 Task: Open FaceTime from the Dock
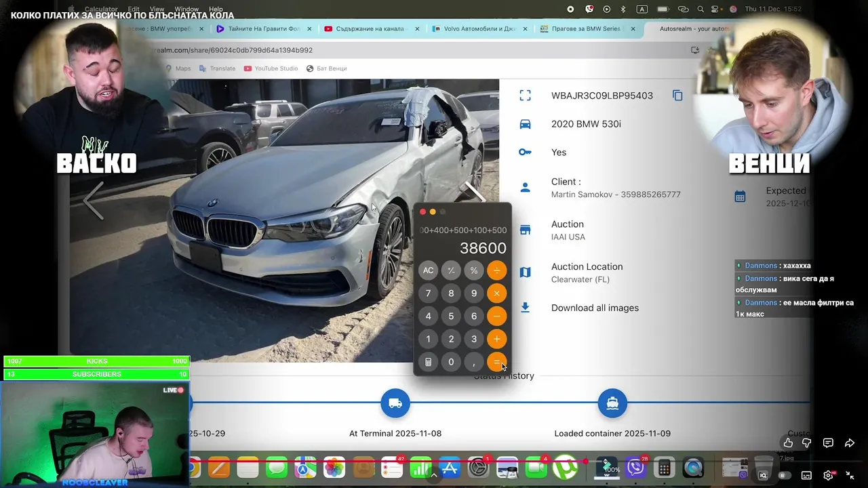point(536,468)
